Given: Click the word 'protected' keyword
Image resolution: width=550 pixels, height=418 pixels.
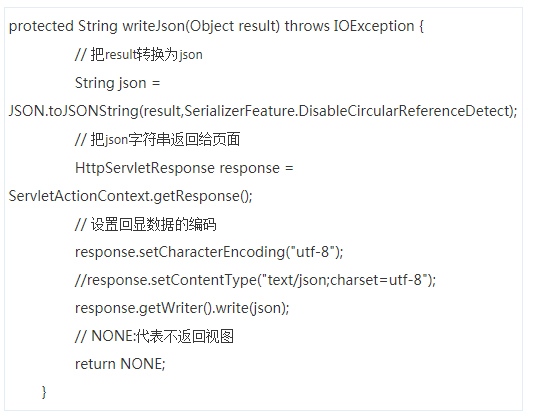Looking at the screenshot, I should click(x=41, y=26).
